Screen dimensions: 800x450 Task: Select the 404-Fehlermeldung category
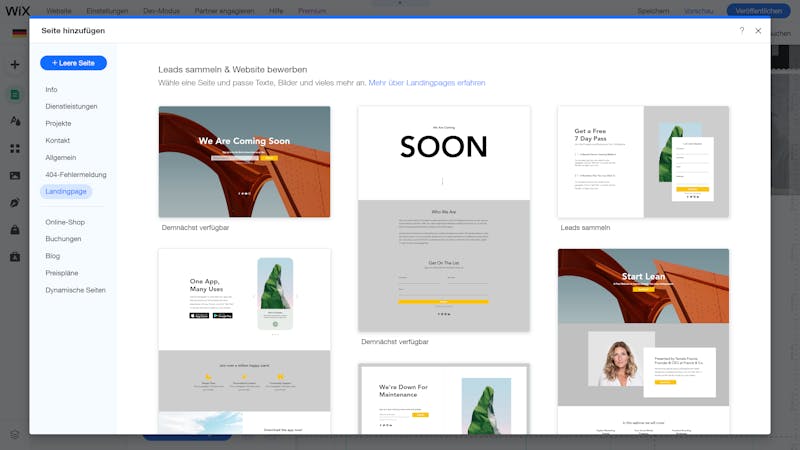(x=76, y=174)
